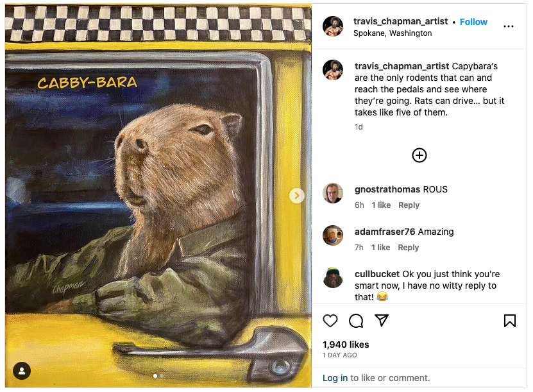Viewport: 533px width, 392px height.
Task: View adamfraser76 profile avatar
Action: (x=333, y=235)
